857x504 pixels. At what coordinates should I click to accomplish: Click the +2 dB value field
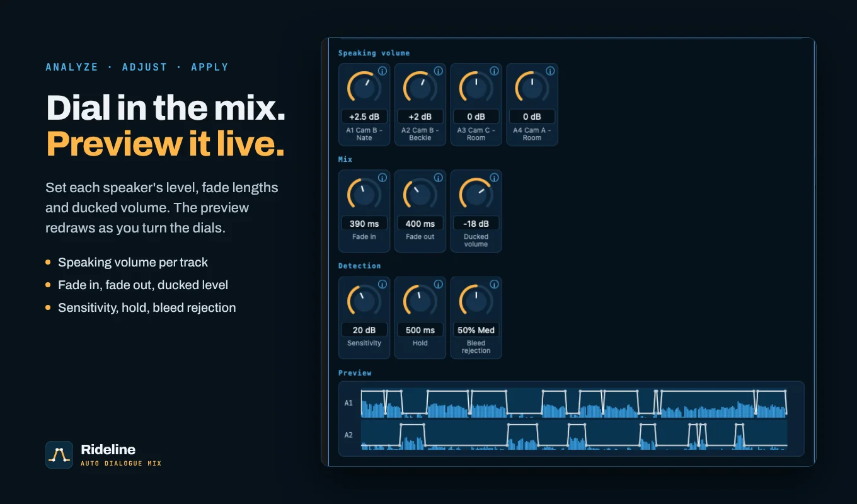(x=420, y=117)
